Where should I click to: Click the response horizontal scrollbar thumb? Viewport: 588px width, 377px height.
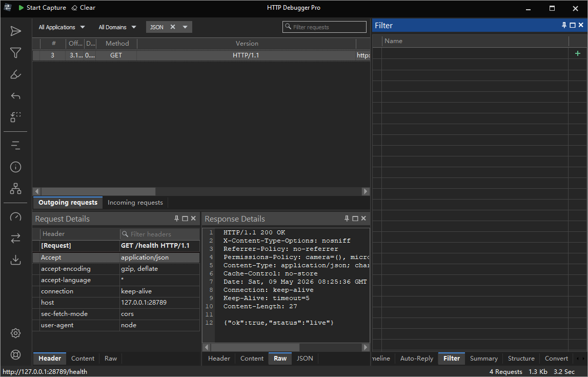pyautogui.click(x=255, y=347)
